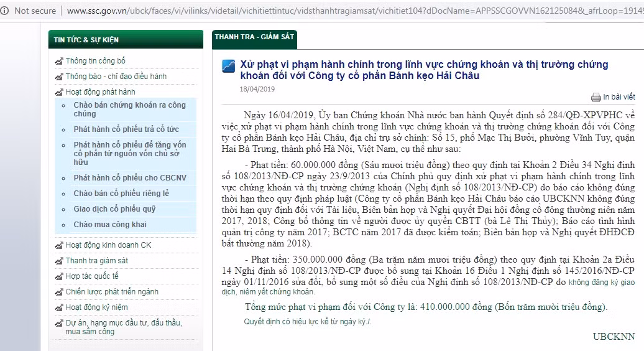Click the article title about Bánh kẹo Hải Châu

point(425,70)
